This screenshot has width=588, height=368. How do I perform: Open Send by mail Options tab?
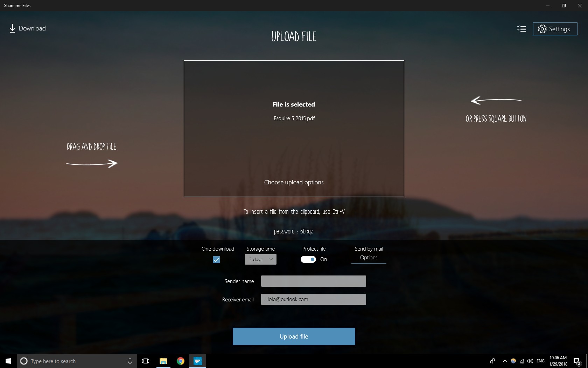369,258
